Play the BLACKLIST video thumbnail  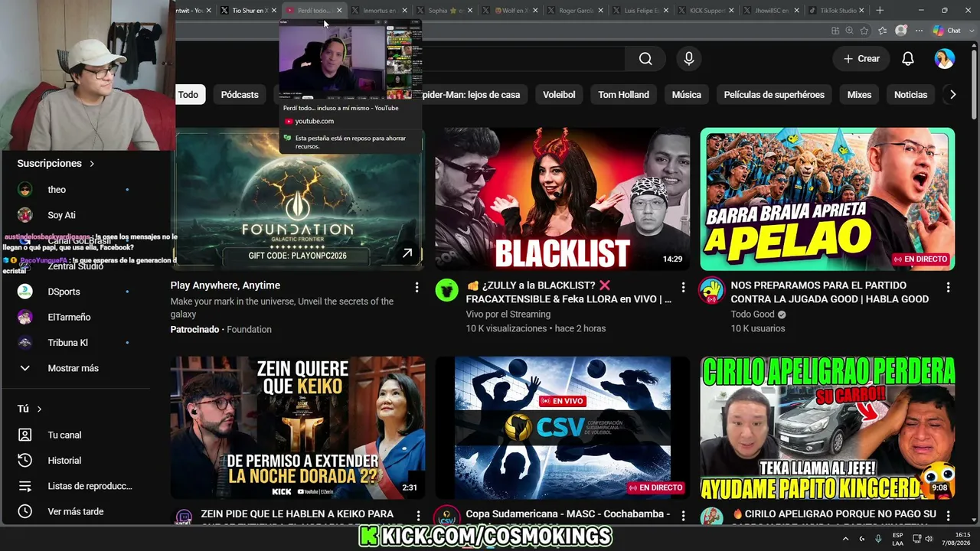(563, 199)
